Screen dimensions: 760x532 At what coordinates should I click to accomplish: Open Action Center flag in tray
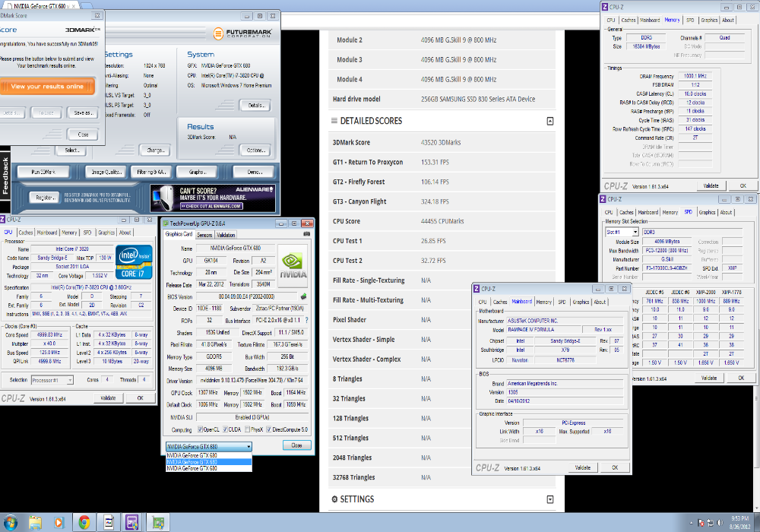pos(701,523)
